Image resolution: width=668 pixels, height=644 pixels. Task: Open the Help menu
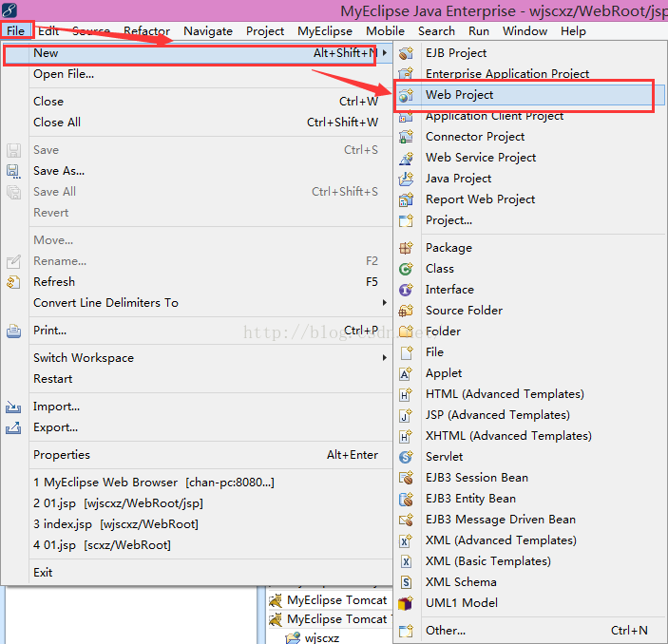pyautogui.click(x=573, y=31)
